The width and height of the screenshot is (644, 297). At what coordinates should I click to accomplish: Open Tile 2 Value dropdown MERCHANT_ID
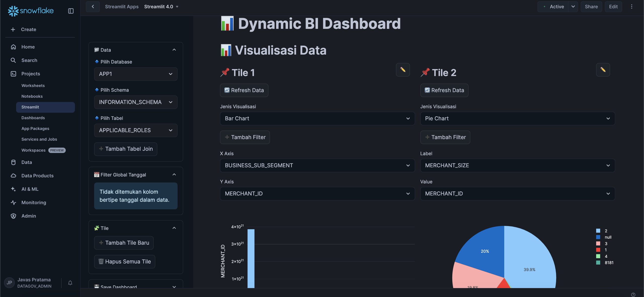click(517, 194)
